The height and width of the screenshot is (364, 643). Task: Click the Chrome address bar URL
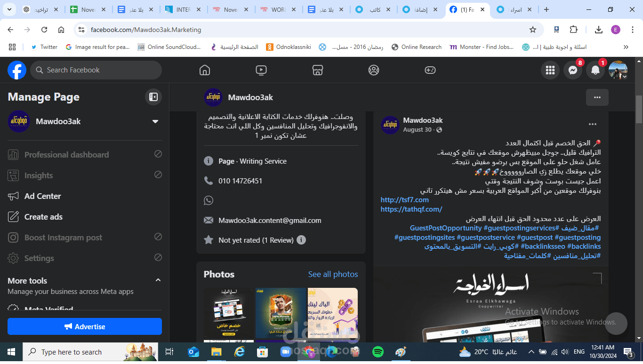click(x=146, y=30)
